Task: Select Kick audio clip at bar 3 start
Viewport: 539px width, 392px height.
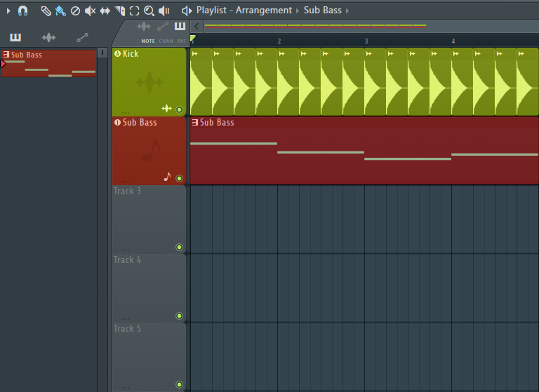Action: [375, 82]
